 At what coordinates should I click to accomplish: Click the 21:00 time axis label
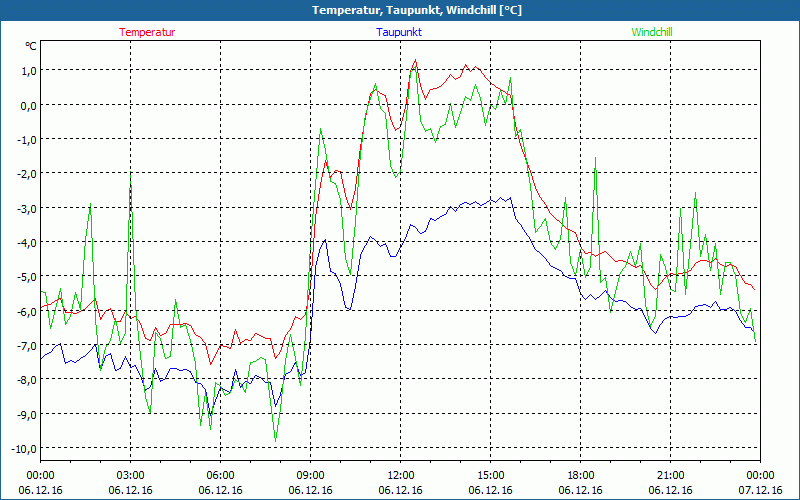[670, 476]
